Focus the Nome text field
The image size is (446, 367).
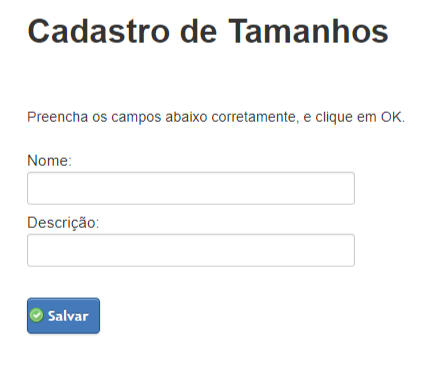click(x=191, y=188)
